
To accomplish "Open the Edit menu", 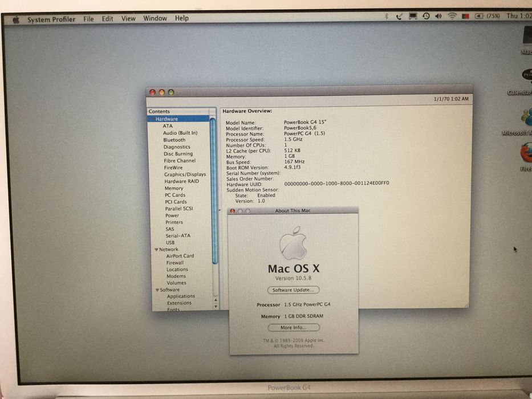I will pyautogui.click(x=108, y=19).
